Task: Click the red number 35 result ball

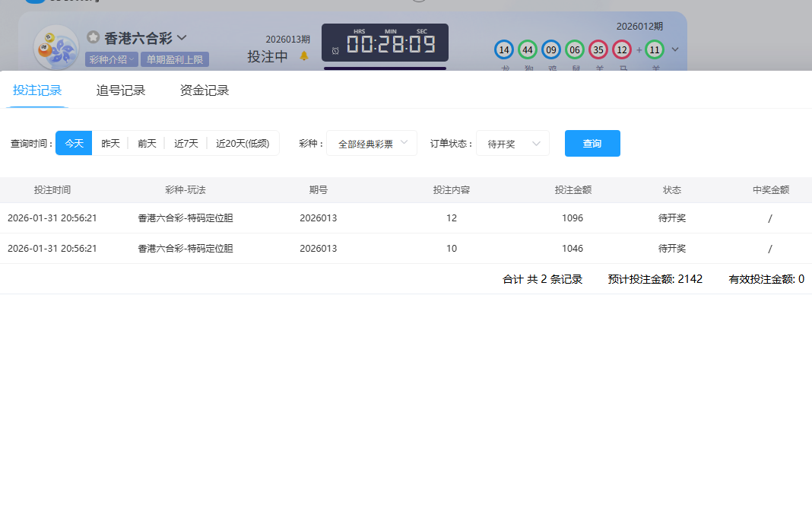Action: point(598,50)
